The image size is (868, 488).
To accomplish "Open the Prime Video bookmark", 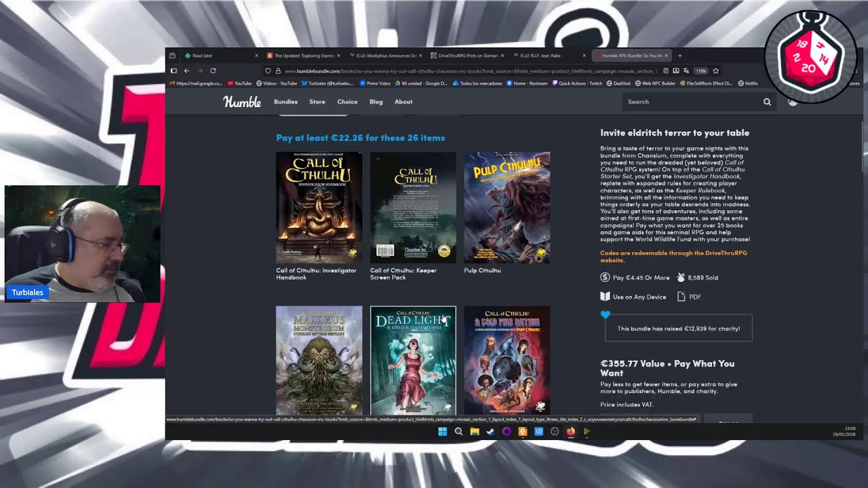I will (x=375, y=83).
